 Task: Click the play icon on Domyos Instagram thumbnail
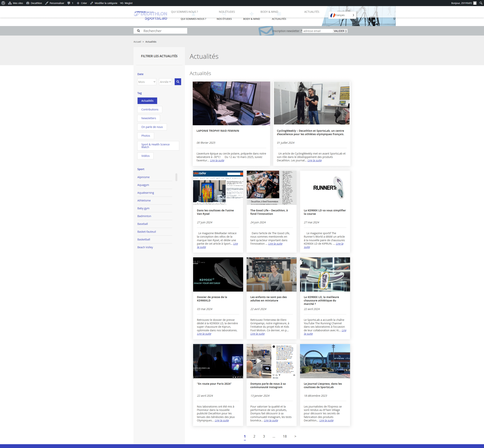coord(259,361)
